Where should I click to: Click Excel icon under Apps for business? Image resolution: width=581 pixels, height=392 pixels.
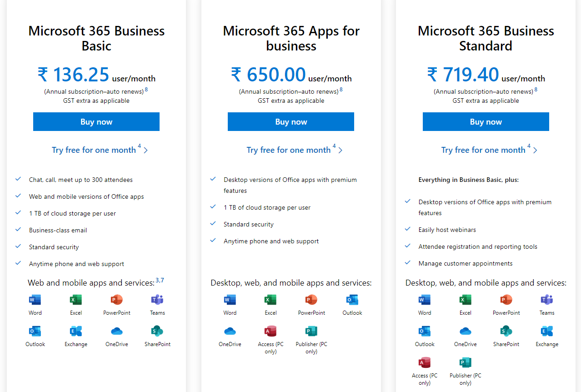270,300
